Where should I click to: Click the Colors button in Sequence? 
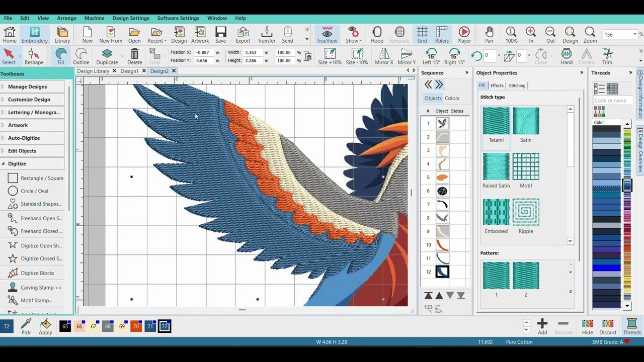pyautogui.click(x=452, y=98)
